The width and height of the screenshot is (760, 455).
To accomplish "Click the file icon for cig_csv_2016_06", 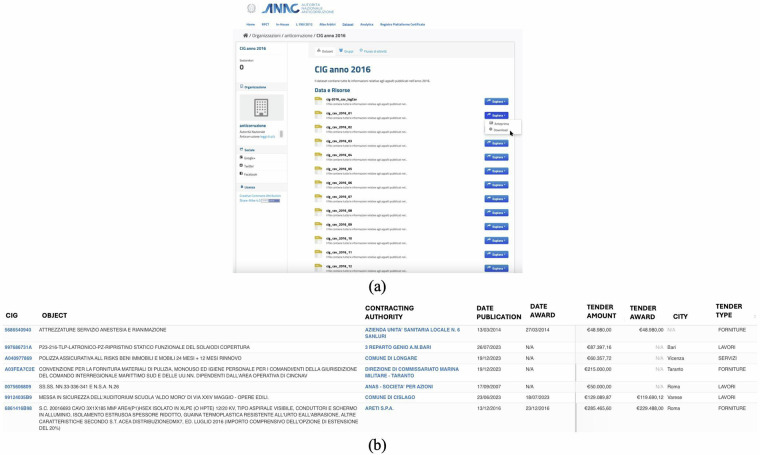I will (x=319, y=184).
